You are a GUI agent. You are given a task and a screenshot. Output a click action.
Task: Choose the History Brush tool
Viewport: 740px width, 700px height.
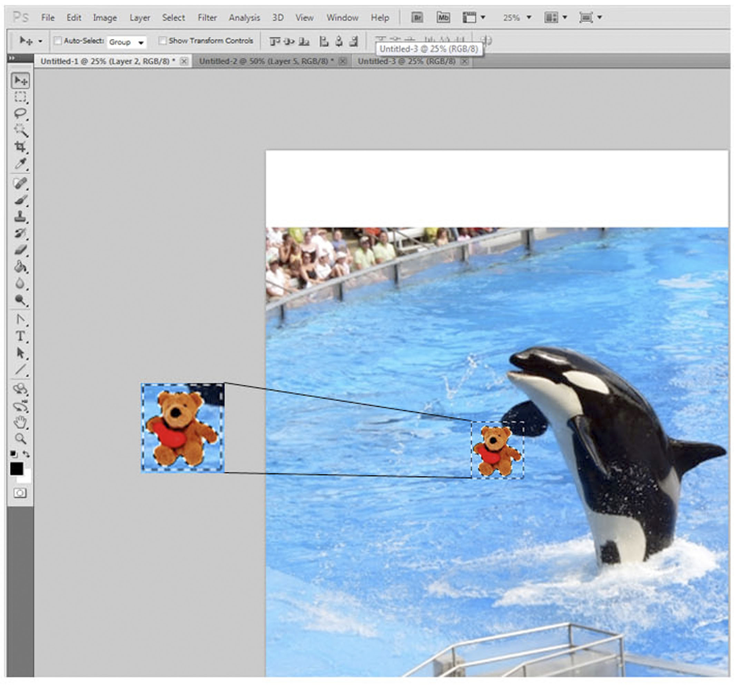click(x=20, y=233)
